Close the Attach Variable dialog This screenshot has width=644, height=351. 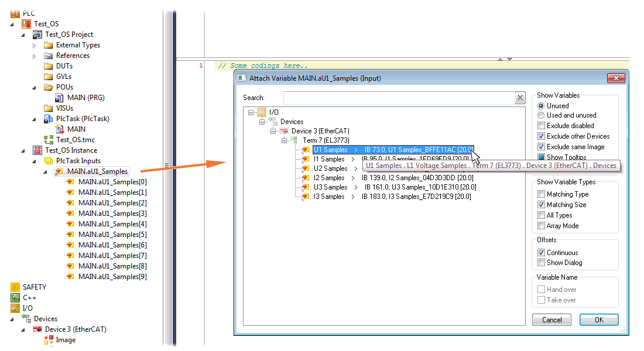point(616,78)
